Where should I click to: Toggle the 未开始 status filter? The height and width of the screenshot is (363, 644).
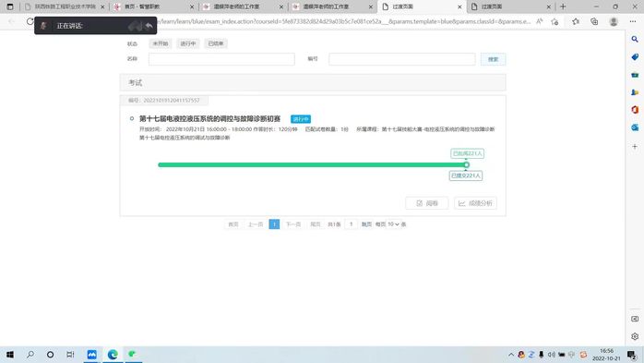pyautogui.click(x=161, y=43)
